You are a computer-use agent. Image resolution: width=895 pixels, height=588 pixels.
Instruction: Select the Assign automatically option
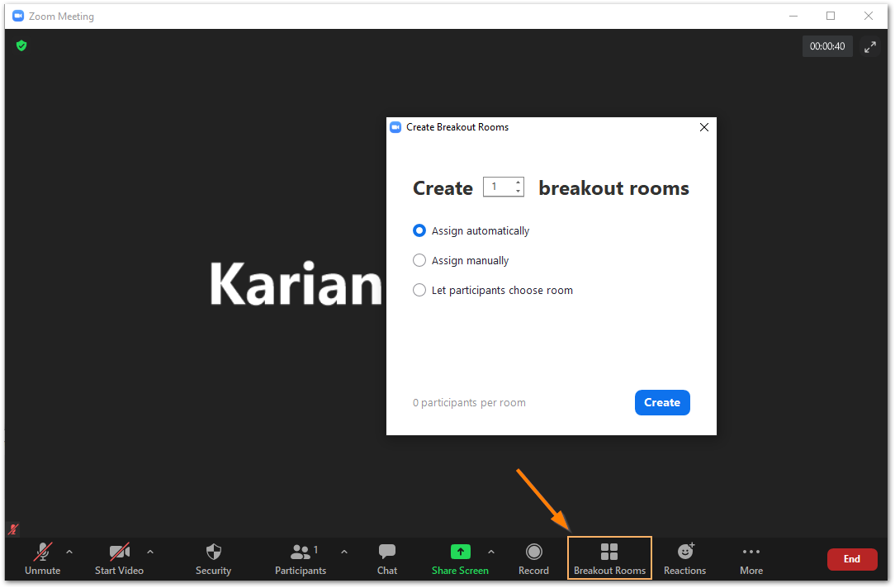[x=419, y=231]
